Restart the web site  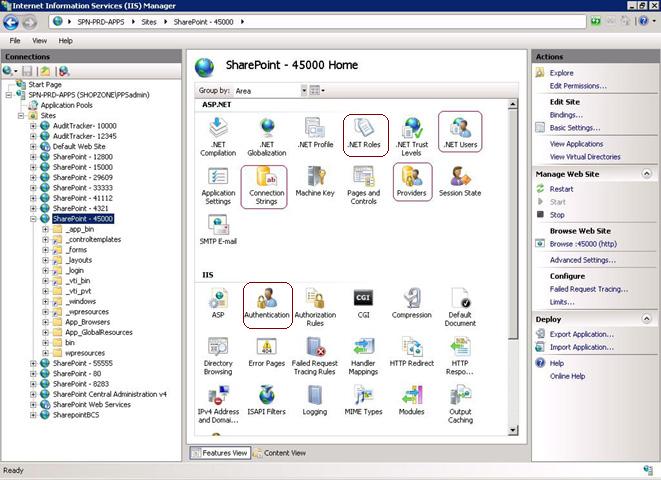[x=561, y=189]
